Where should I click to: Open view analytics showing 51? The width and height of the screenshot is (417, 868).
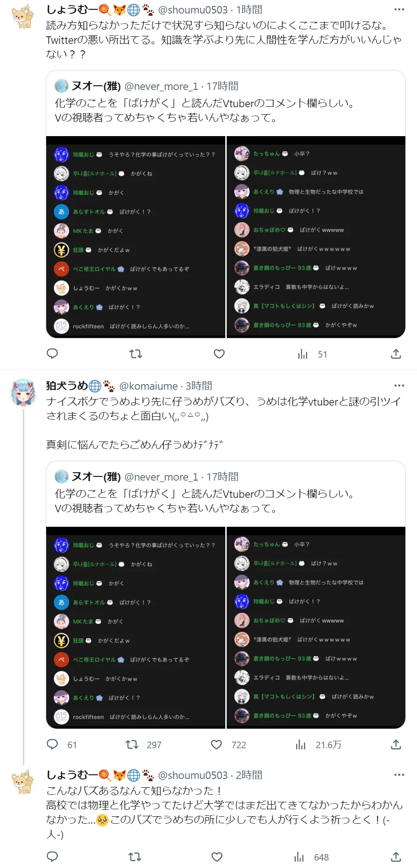tap(312, 354)
